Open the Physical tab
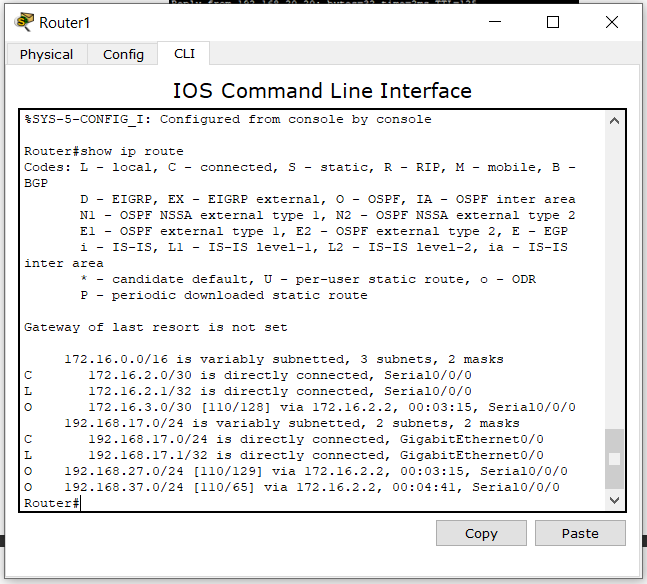Screen dimensions: 647x584 tap(47, 54)
